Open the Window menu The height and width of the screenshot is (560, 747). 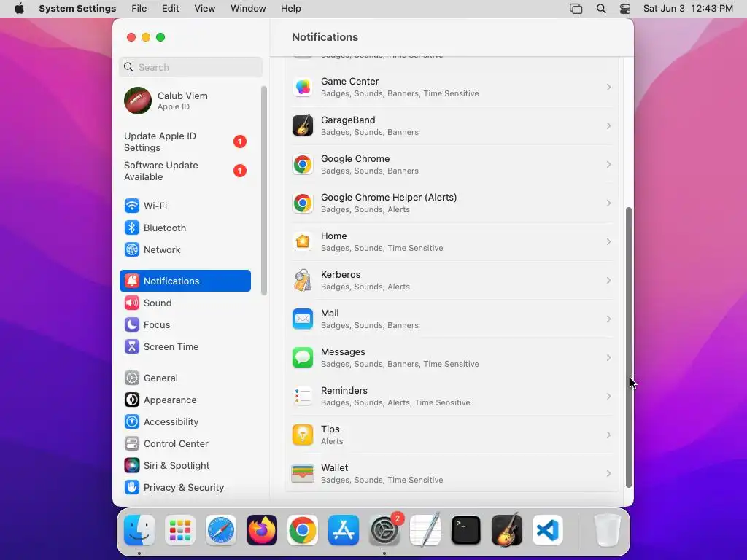[248, 9]
